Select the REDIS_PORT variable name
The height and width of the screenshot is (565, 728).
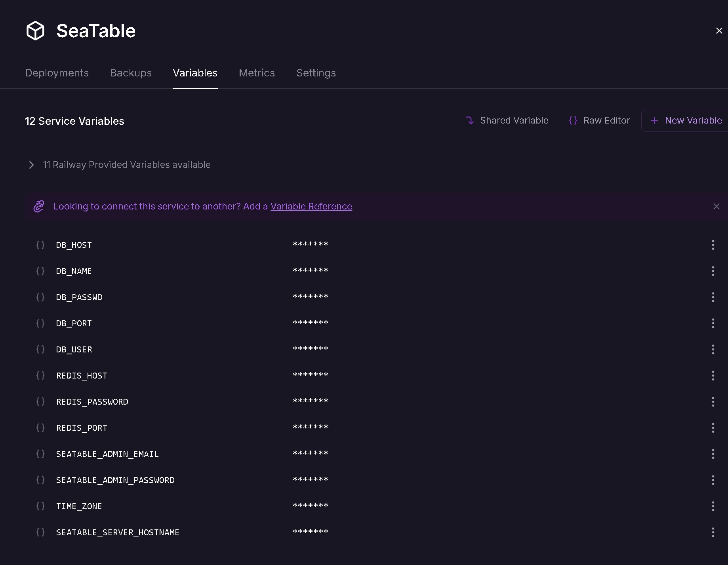[x=82, y=428]
